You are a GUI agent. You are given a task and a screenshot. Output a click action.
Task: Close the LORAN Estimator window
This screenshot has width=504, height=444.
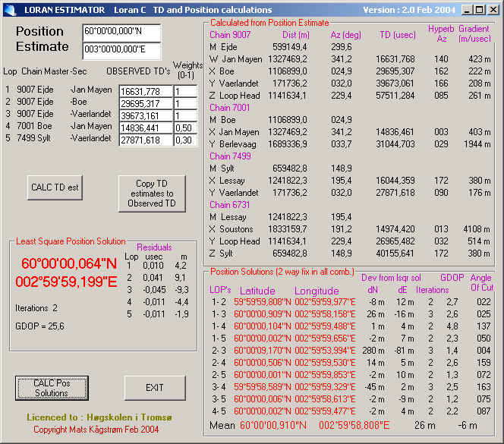click(x=492, y=10)
